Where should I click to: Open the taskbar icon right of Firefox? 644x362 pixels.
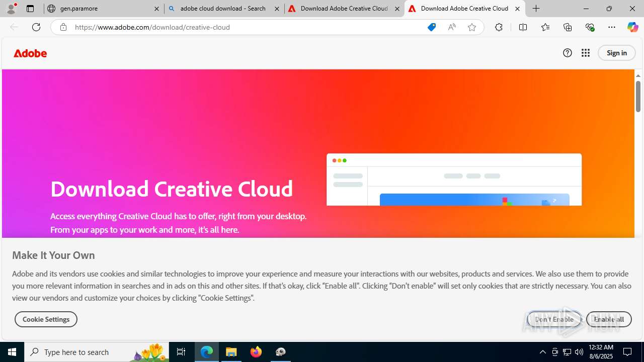click(x=281, y=352)
